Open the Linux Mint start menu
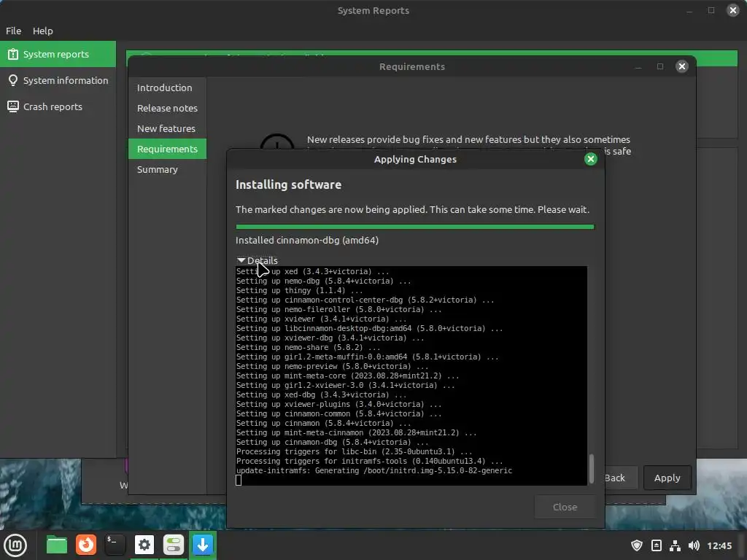The width and height of the screenshot is (747, 560). 15,545
